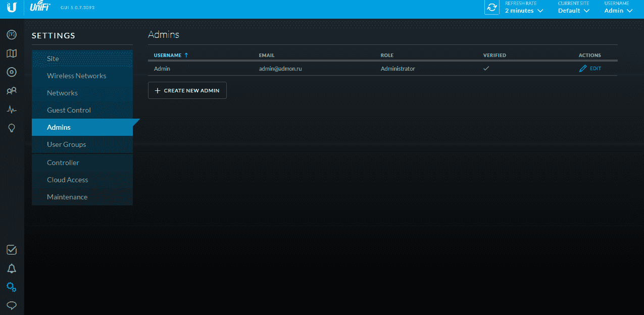The width and height of the screenshot is (644, 315).
Task: Click the Edit link for Admin
Action: pos(596,69)
